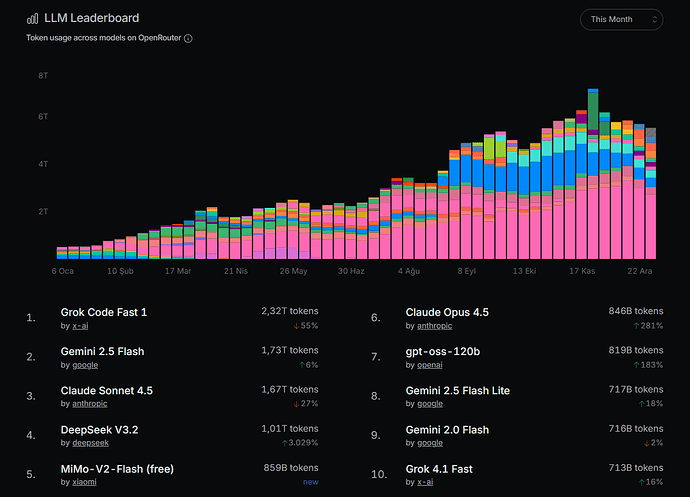Screen dimensions: 690x497
Task: Click the info icon beside OpenRouter subtitle
Action: [188, 38]
